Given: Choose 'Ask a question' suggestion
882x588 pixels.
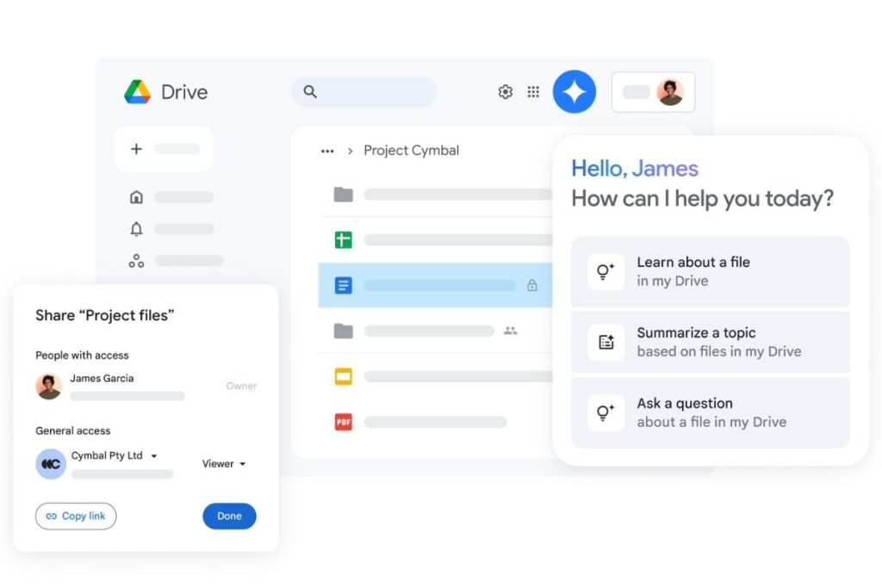Looking at the screenshot, I should click(x=710, y=412).
